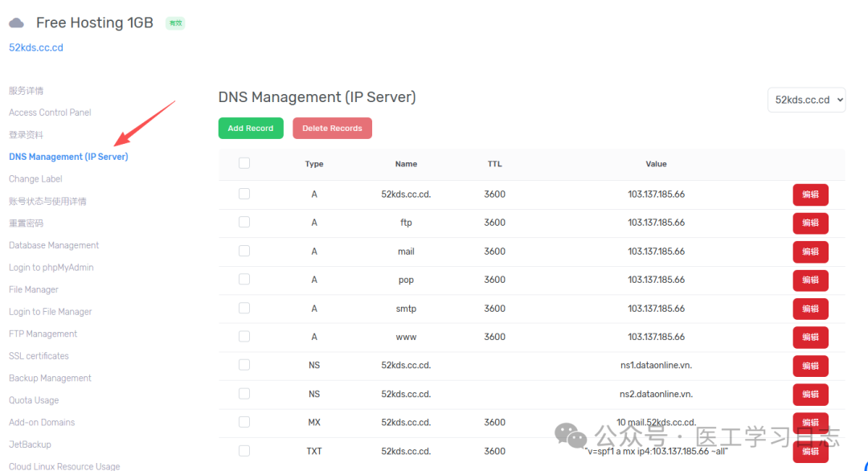This screenshot has height=471, width=868.
Task: Tick the checkbox for the MX record row
Action: 244,422
